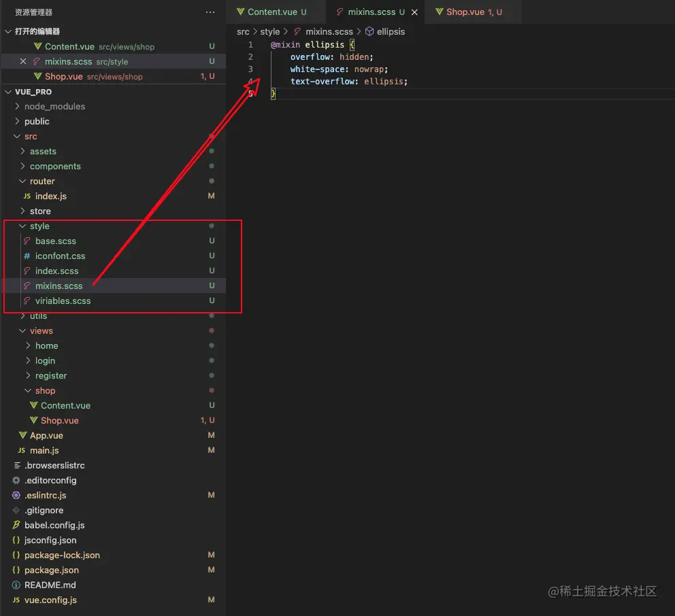
Task: Collapse the VUE_PRO project section
Action: pos(7,92)
